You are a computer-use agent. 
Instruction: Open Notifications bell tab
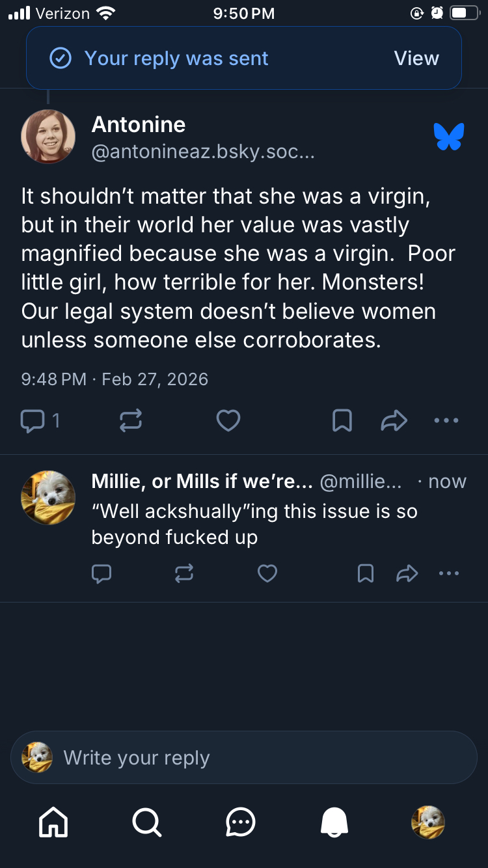(334, 822)
